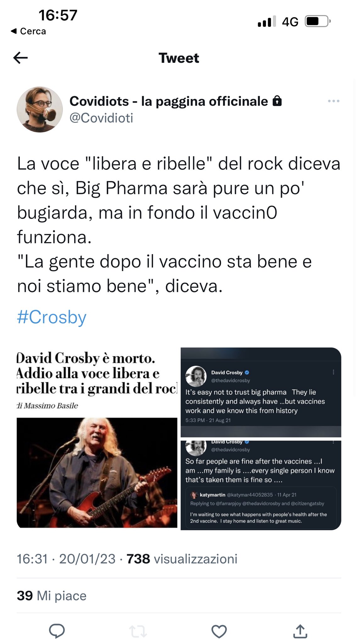Viewport: 358px width, 644px height.
Task: Open the three-dot more options menu
Action: [x=333, y=101]
